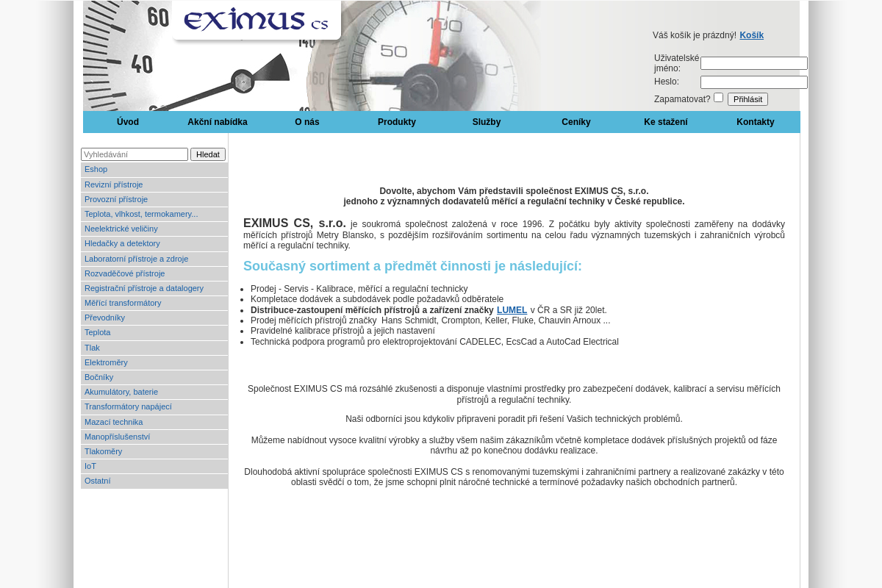Screen dimensions: 882x588
Task: Click the 'Vyhledávání' search input box
Action: pos(135,154)
